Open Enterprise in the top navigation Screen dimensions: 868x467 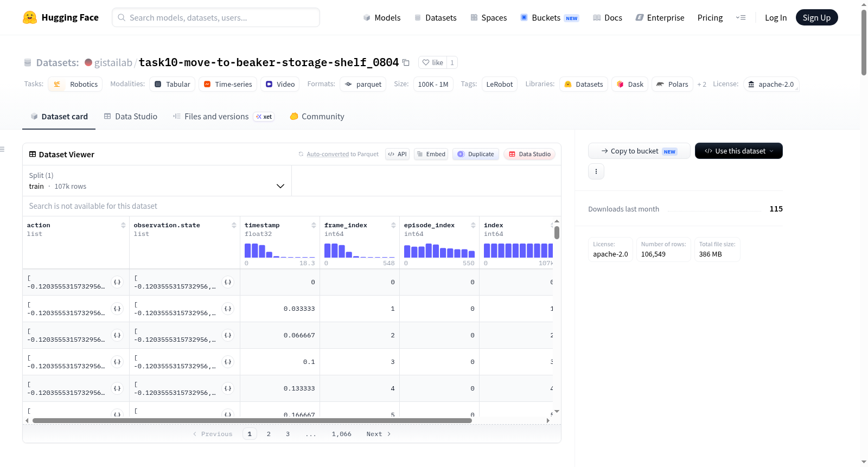pyautogui.click(x=660, y=18)
